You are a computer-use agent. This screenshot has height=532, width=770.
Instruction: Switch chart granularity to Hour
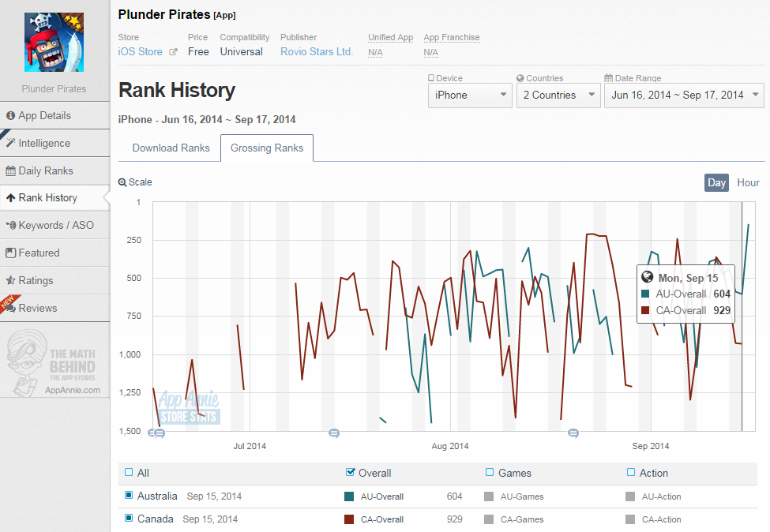pos(748,182)
